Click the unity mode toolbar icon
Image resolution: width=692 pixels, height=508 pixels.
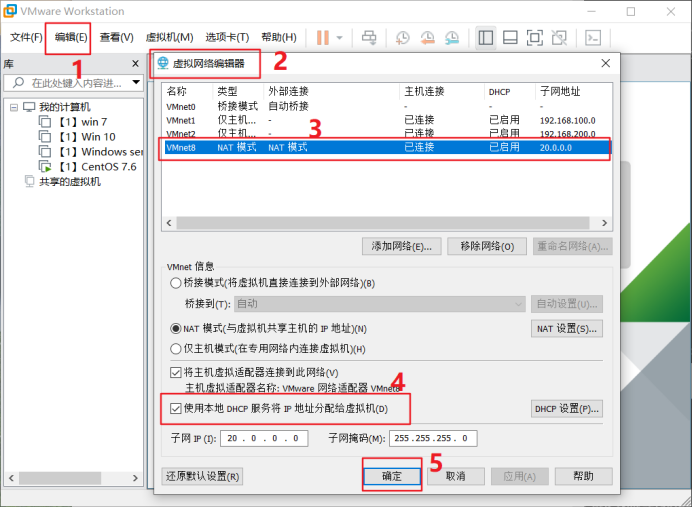[x=559, y=38]
